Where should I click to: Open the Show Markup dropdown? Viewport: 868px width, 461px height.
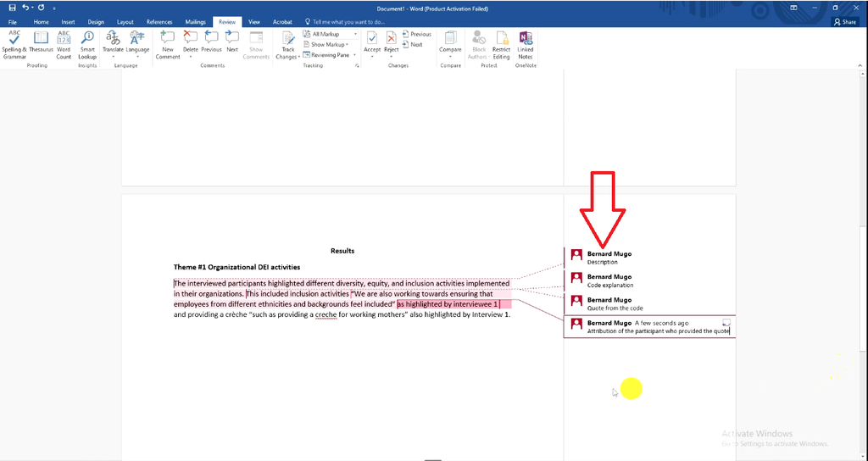coord(326,45)
